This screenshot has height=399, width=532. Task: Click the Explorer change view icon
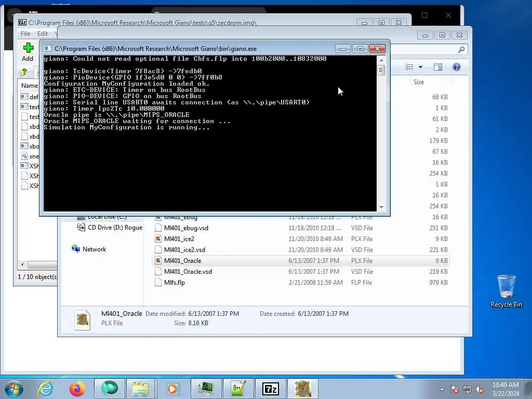pos(409,67)
